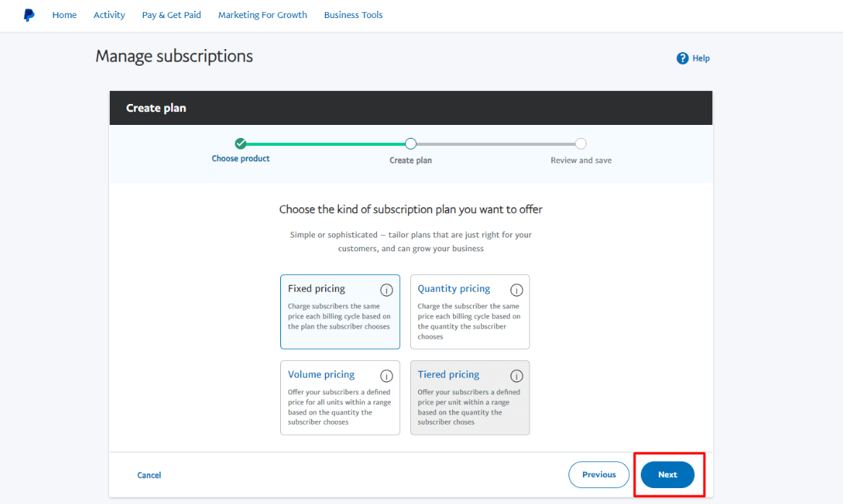
Task: Open the Activity menu
Action: 109,15
